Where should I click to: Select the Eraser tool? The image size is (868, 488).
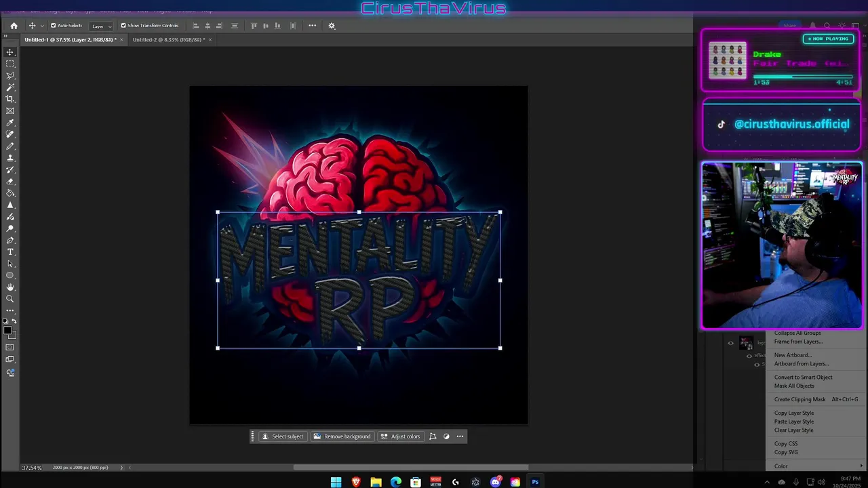click(x=10, y=181)
